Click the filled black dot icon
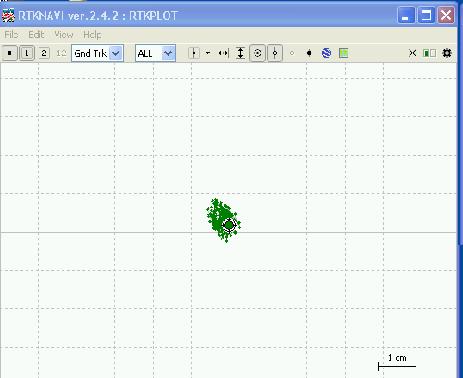Screen dimensions: 463x378 [309, 53]
